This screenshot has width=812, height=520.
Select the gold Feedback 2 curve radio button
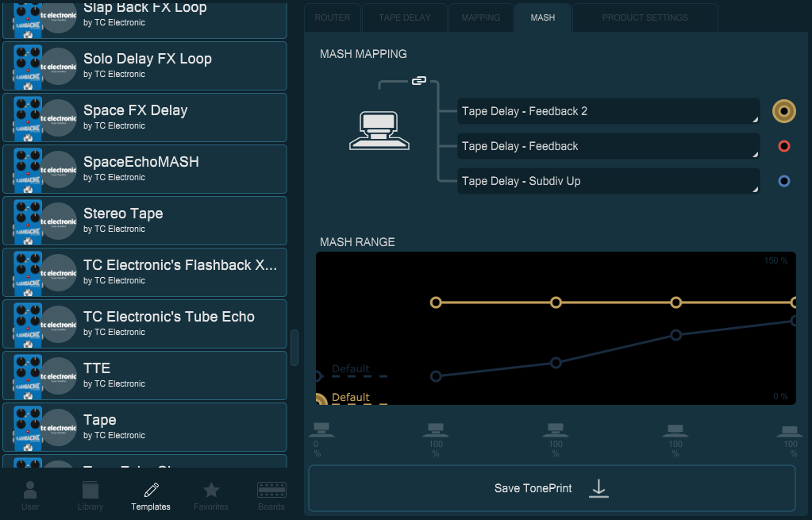tap(784, 111)
